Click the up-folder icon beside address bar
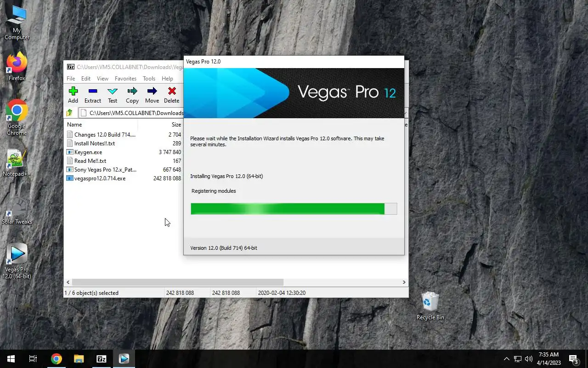The height and width of the screenshot is (368, 588). click(x=69, y=113)
